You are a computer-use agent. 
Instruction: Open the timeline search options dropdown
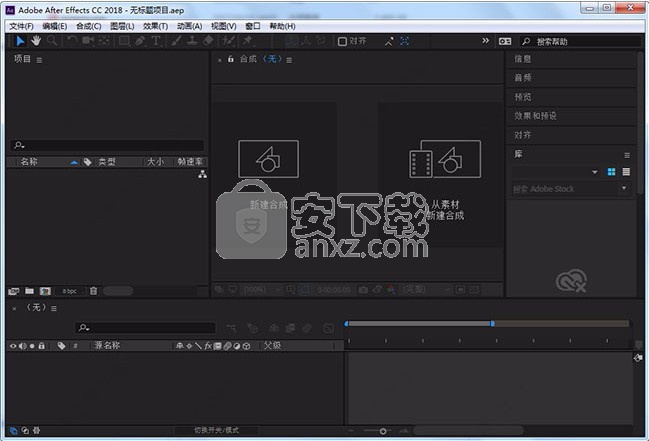[84, 328]
